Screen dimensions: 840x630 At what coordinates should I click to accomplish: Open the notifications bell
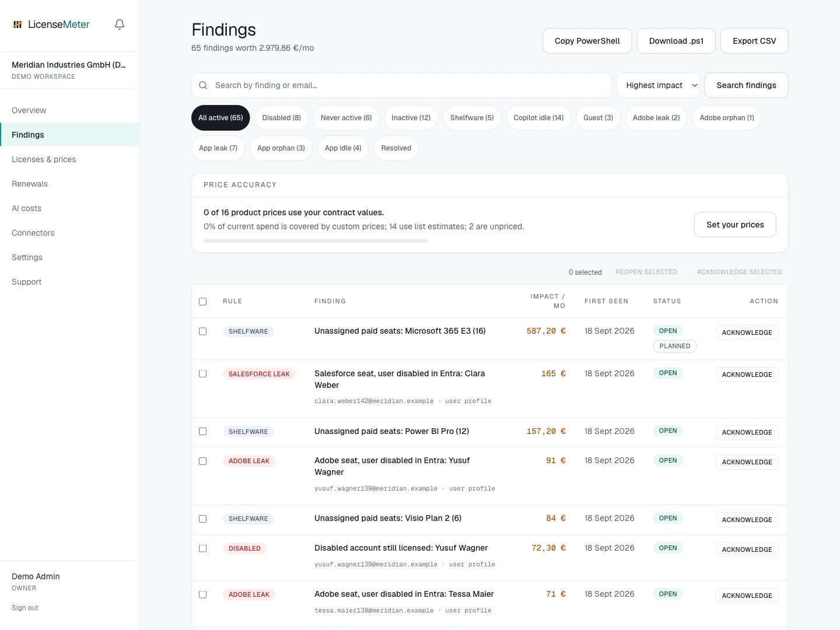pyautogui.click(x=120, y=24)
